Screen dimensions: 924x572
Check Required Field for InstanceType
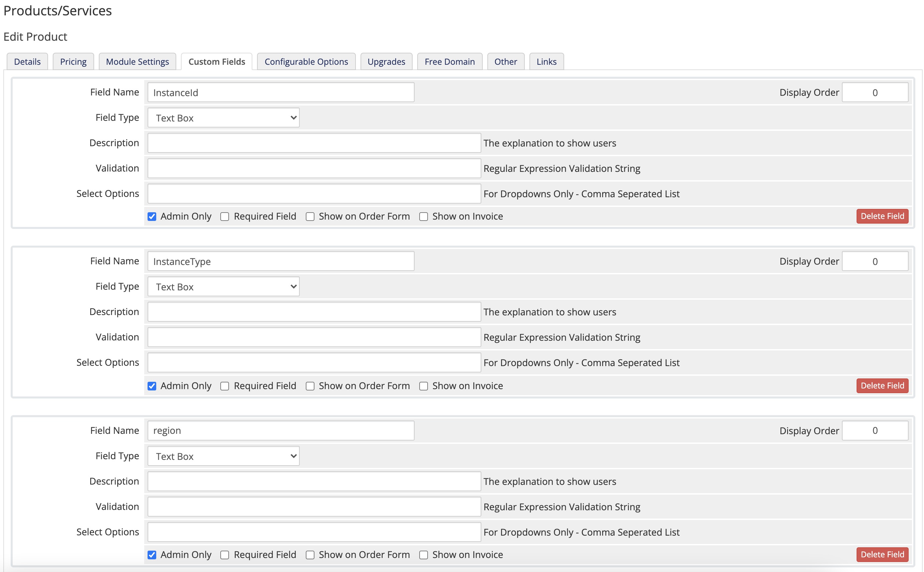click(x=225, y=386)
